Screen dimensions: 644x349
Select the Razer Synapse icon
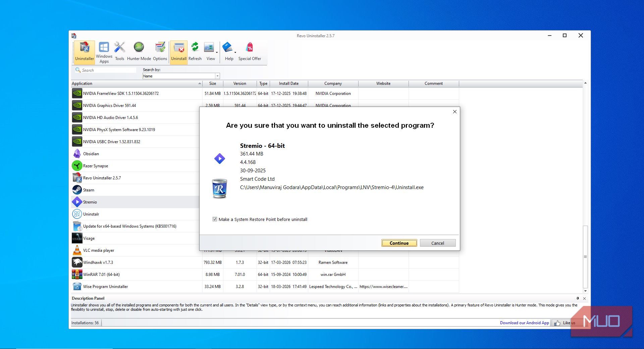(x=77, y=166)
